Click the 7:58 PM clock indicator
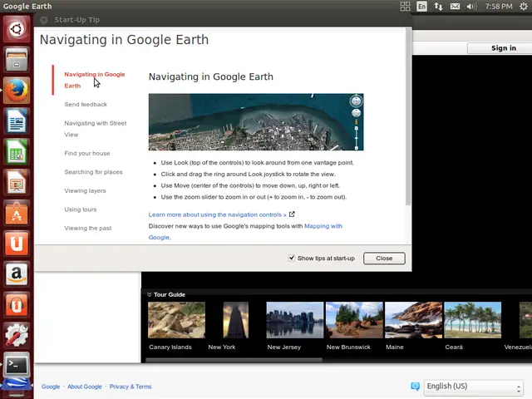The image size is (532, 399). pyautogui.click(x=499, y=6)
